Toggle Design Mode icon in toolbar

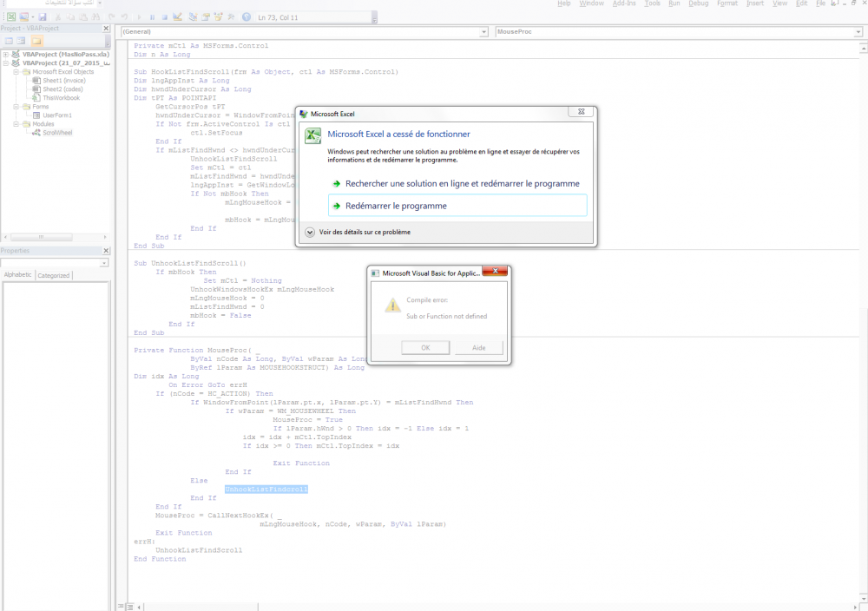178,16
